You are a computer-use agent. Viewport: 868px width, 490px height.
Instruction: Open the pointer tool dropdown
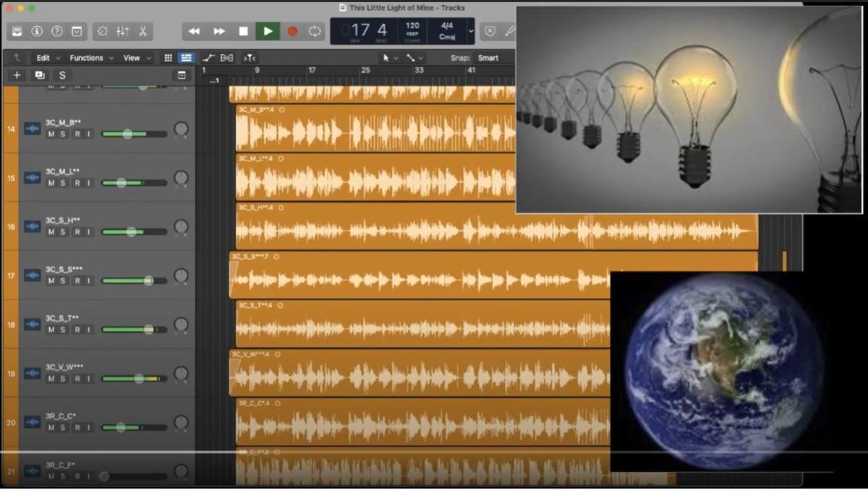pyautogui.click(x=391, y=58)
